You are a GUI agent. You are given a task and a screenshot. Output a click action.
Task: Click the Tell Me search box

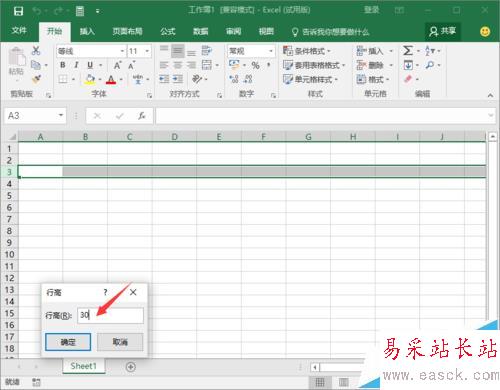tap(331, 32)
